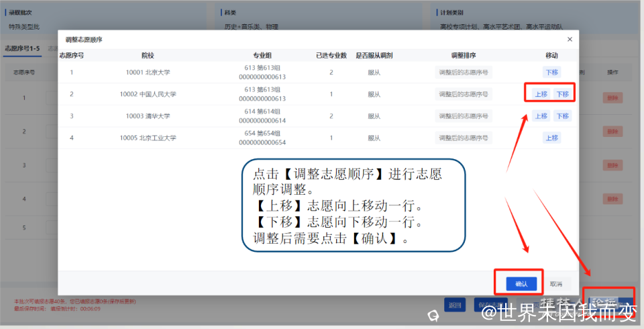Viewport: 644px width, 329px height.
Task: Close the 调整志愿顺序 dialog with X
Action: 570,40
